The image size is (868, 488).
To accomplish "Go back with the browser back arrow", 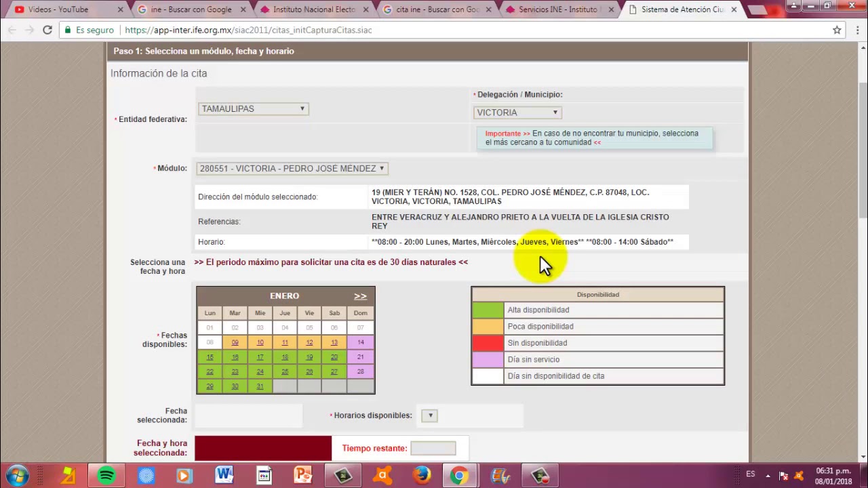I will coord(12,30).
